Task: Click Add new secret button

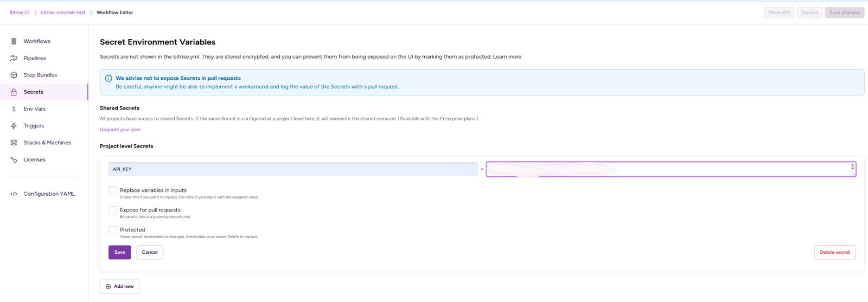Action: [119, 286]
